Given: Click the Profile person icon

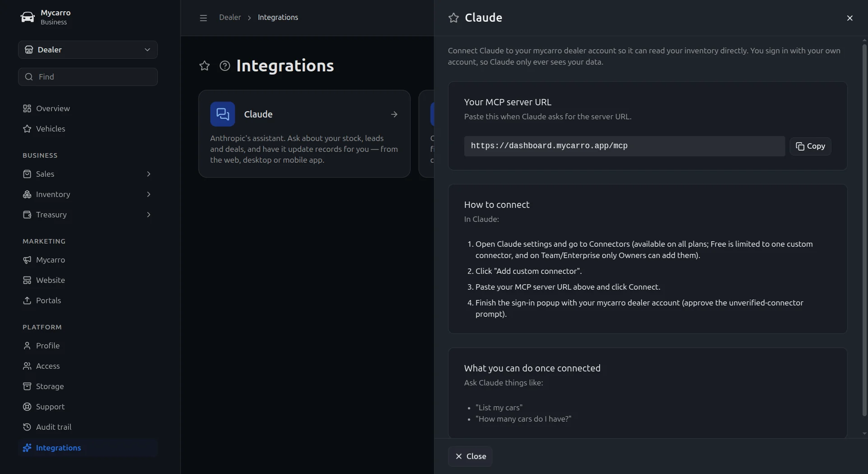Looking at the screenshot, I should pos(27,346).
